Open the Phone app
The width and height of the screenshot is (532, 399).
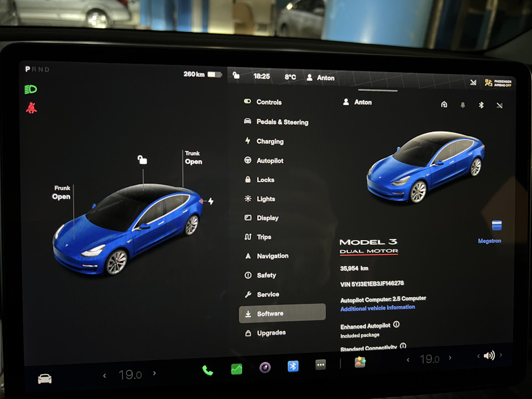pyautogui.click(x=207, y=370)
